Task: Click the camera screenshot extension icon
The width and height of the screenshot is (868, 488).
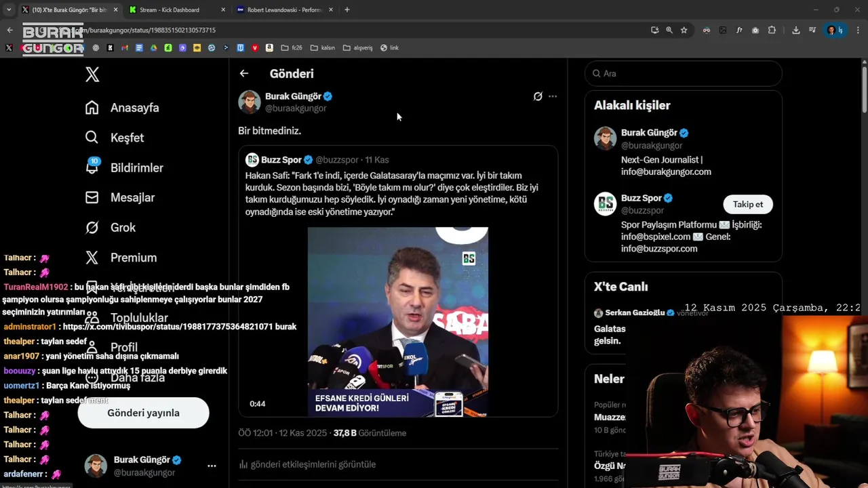Action: point(755,30)
